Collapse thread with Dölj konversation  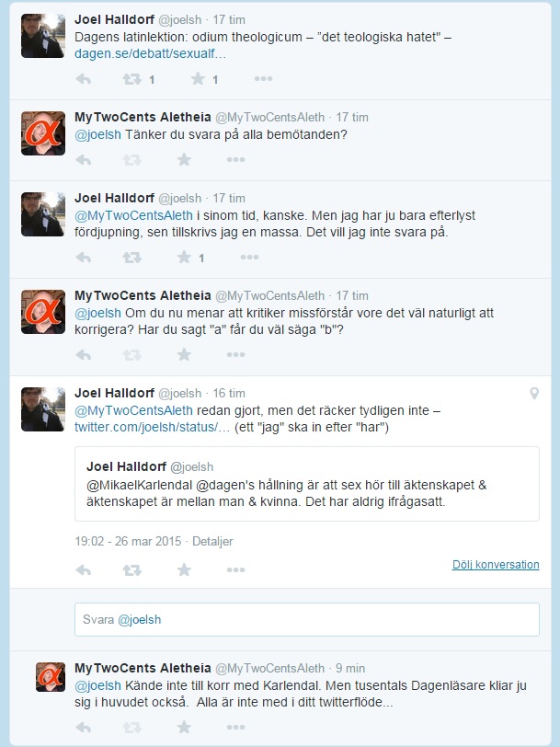[x=495, y=564]
